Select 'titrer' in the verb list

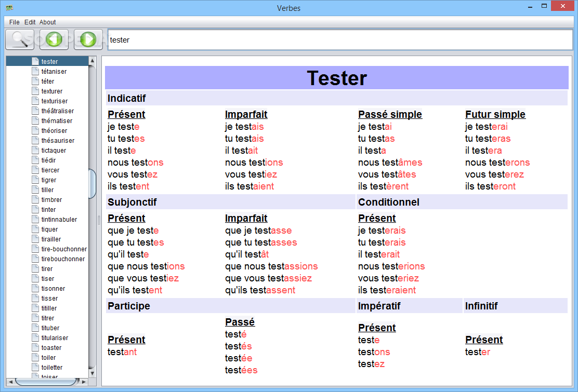click(47, 318)
